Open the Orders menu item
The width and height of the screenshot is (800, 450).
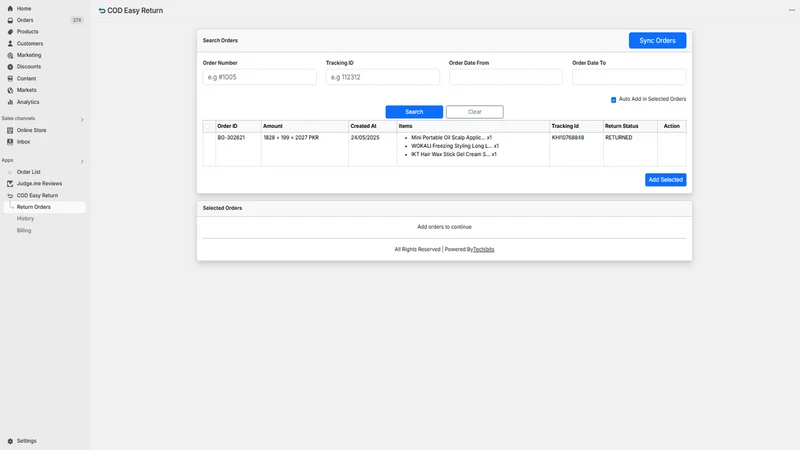[x=25, y=20]
